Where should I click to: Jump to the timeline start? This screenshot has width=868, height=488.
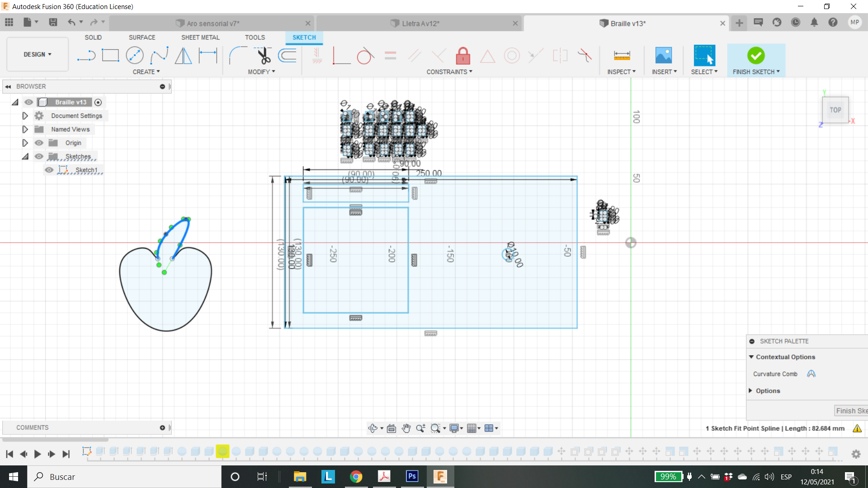click(x=9, y=454)
